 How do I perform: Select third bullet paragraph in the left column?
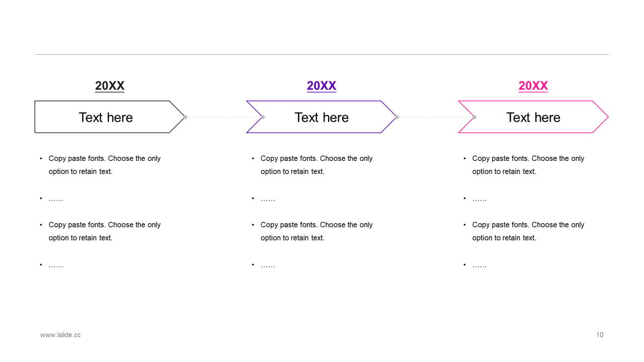pyautogui.click(x=105, y=231)
